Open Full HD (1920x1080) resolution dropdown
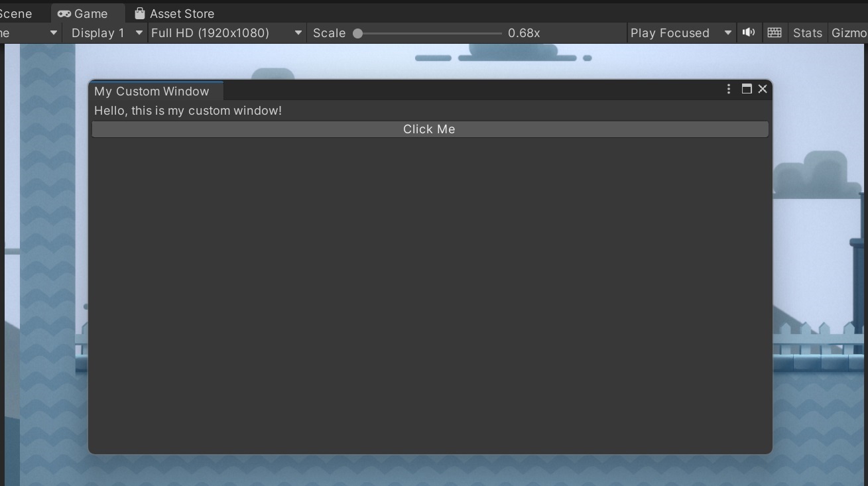Viewport: 868px width, 486px height. pyautogui.click(x=226, y=32)
